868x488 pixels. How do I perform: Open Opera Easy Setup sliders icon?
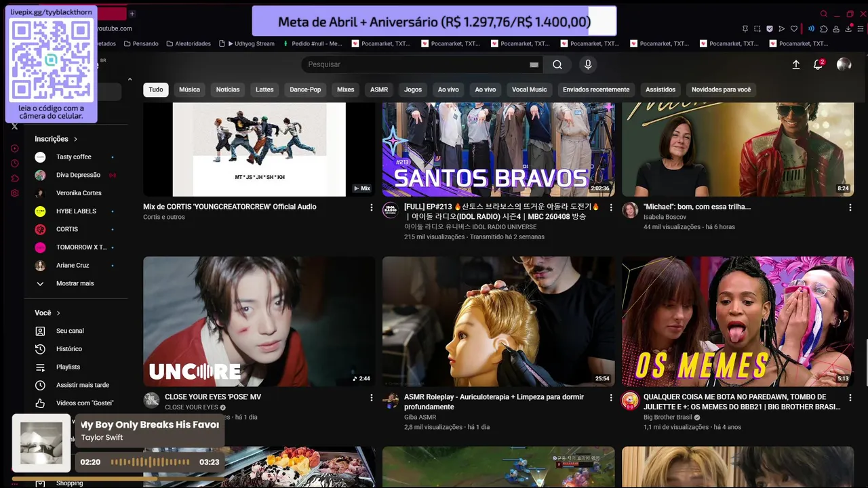tap(861, 28)
